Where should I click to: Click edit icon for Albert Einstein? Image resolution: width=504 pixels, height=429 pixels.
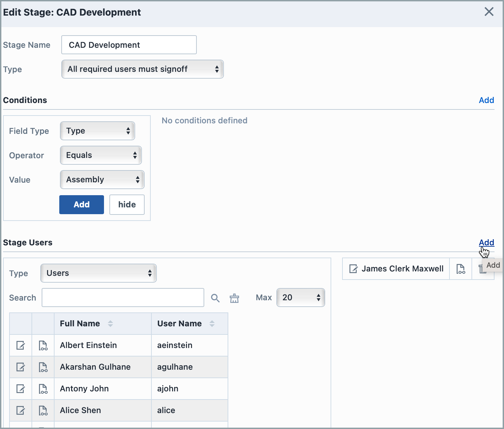(21, 345)
